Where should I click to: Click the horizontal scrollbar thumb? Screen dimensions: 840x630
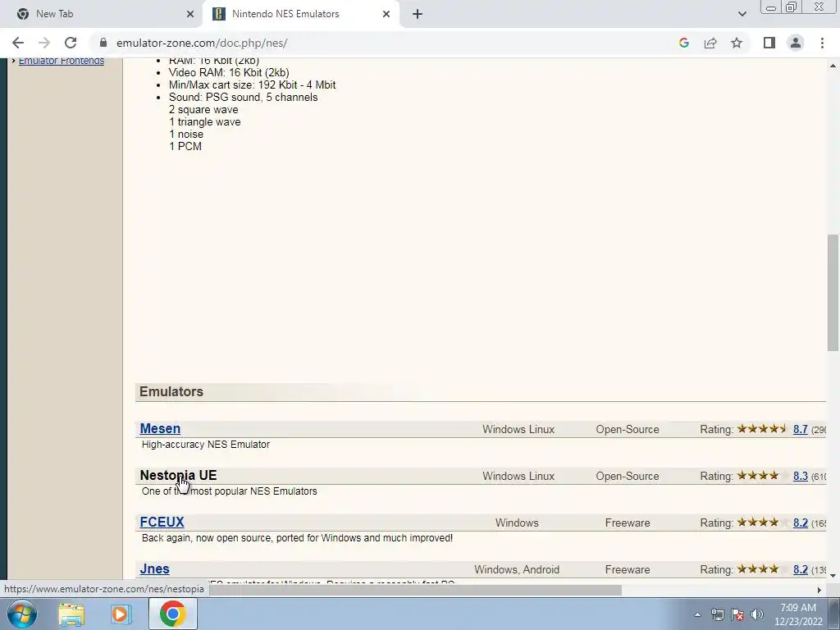point(415,590)
